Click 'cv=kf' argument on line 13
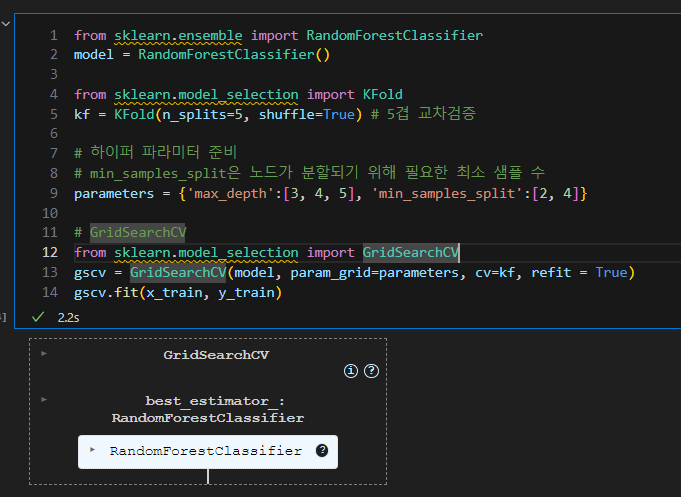Image resolution: width=681 pixels, height=497 pixels. click(x=495, y=273)
